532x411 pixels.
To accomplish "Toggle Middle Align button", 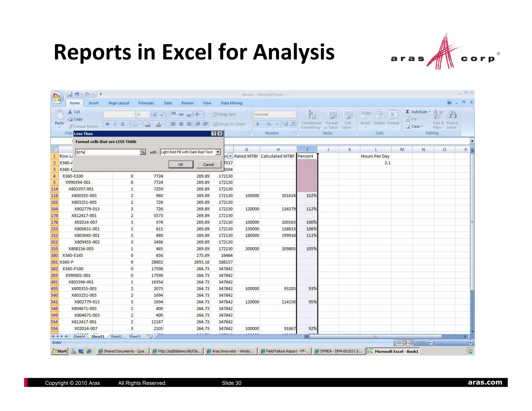I will [x=181, y=114].
